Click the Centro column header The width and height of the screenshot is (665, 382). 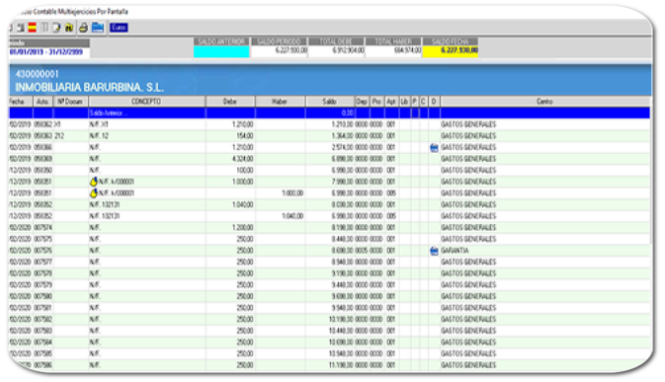pos(545,101)
